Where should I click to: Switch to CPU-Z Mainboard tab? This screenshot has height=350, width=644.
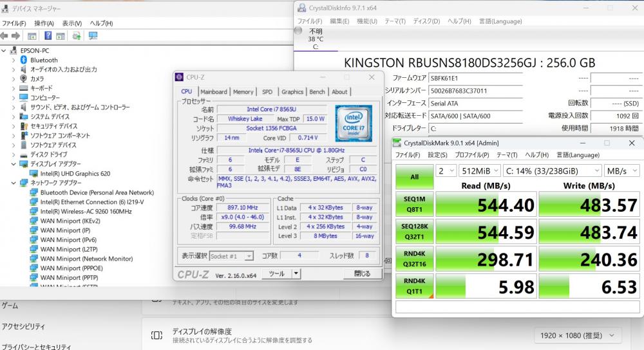tap(214, 92)
